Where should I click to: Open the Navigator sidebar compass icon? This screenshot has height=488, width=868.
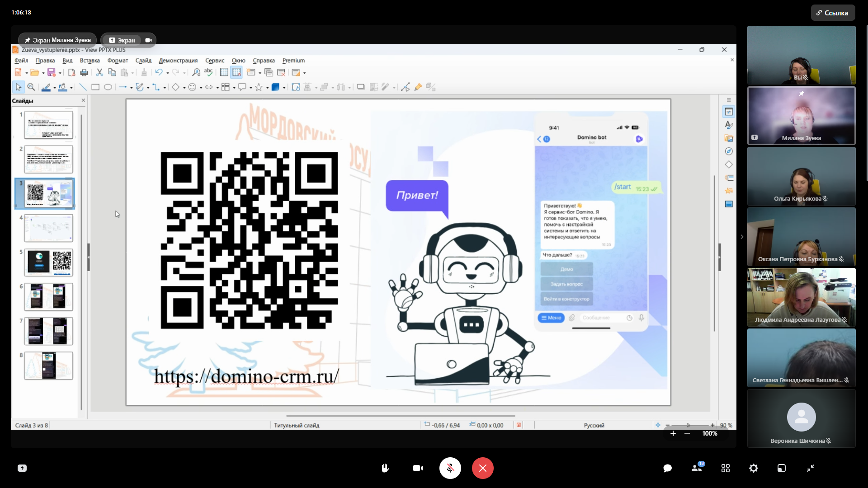(x=729, y=151)
